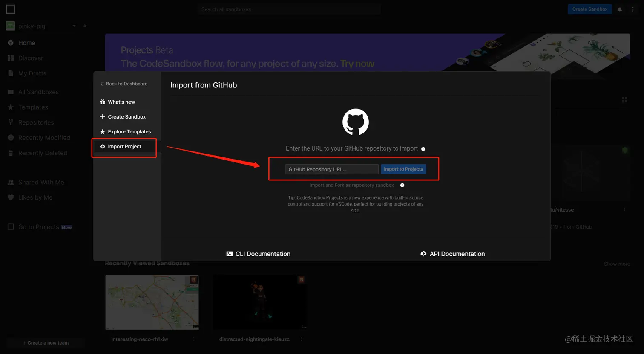Open the three-dot menu in the top bar

coord(633,9)
